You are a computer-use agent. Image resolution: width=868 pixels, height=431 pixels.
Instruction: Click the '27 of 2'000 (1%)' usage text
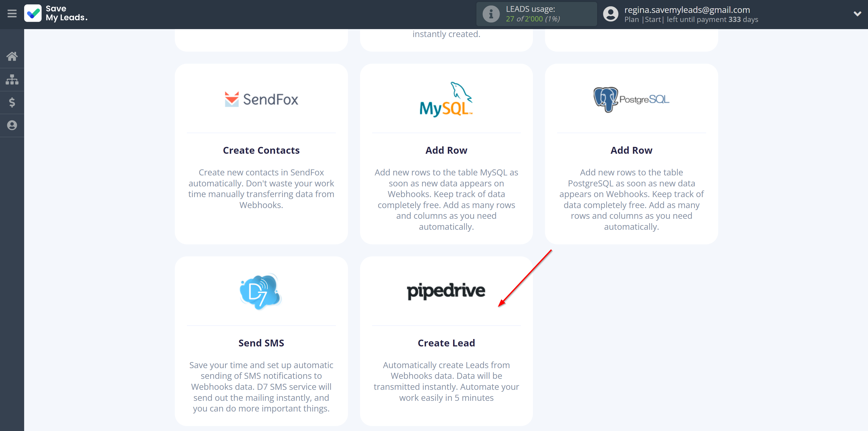[x=532, y=19]
